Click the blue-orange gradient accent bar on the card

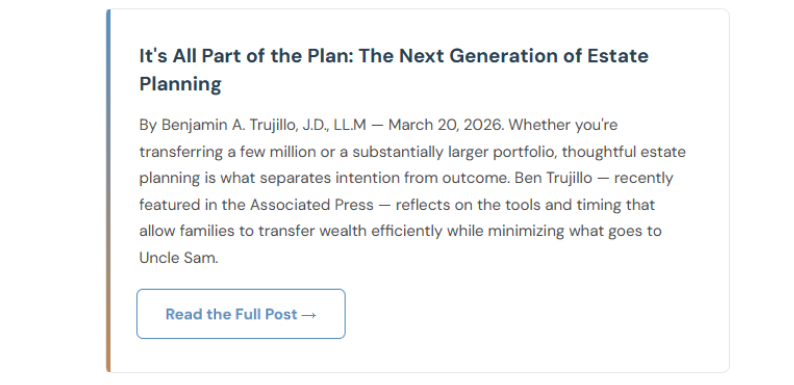click(108, 190)
